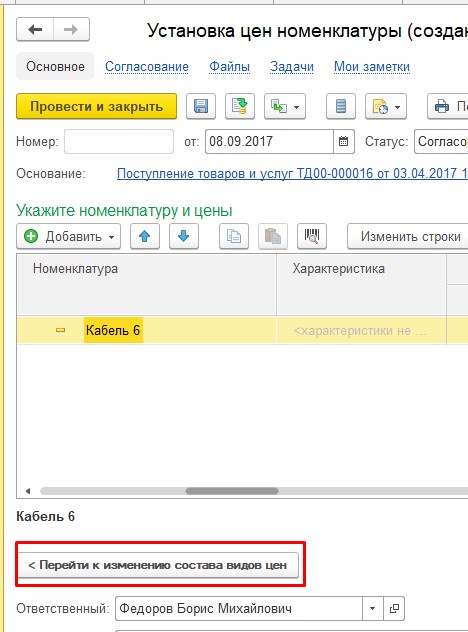The height and width of the screenshot is (632, 468).
Task: Switch to the Основное tab
Action: click(55, 66)
